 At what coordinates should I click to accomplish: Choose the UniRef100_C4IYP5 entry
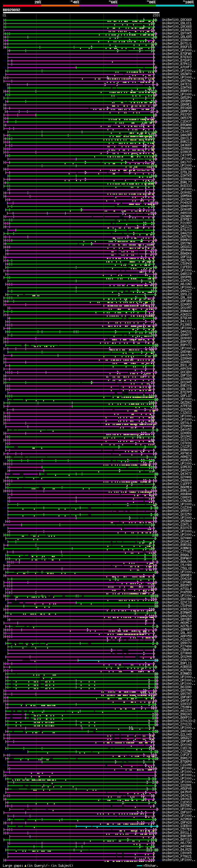pyautogui.click(x=176, y=155)
